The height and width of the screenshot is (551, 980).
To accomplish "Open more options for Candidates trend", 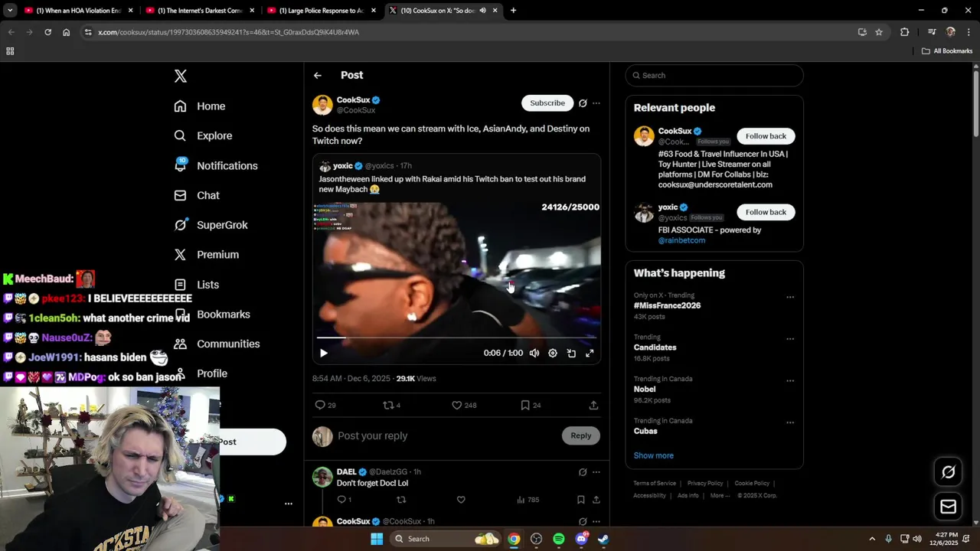I will tap(790, 339).
